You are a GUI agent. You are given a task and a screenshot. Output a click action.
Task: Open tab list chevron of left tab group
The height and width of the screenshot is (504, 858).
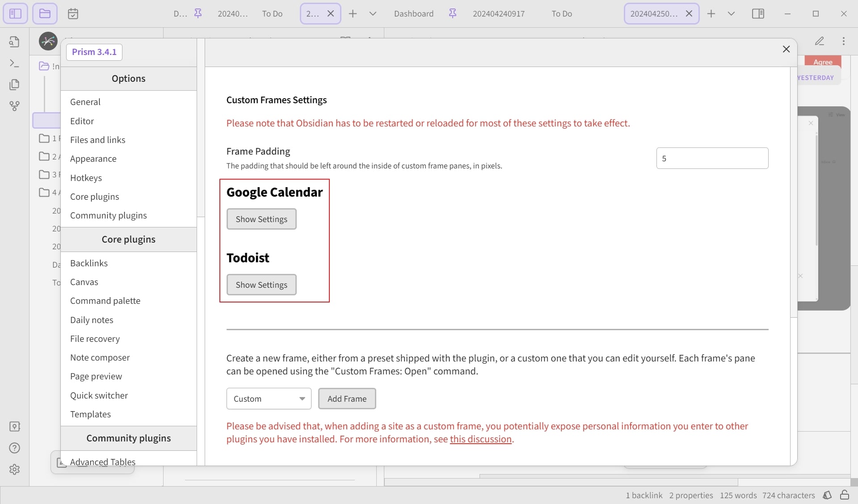point(373,13)
